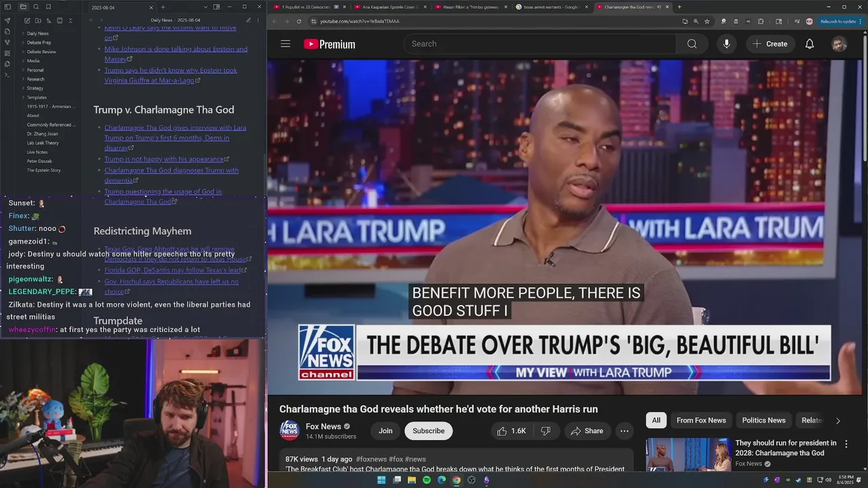Change sort order in Obsidian file explorer
Screen dimensions: 868x488
point(48,21)
